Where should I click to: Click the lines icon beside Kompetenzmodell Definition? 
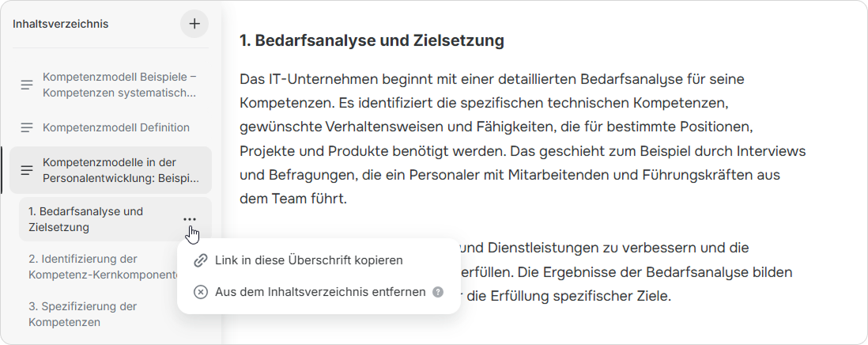[x=27, y=127]
